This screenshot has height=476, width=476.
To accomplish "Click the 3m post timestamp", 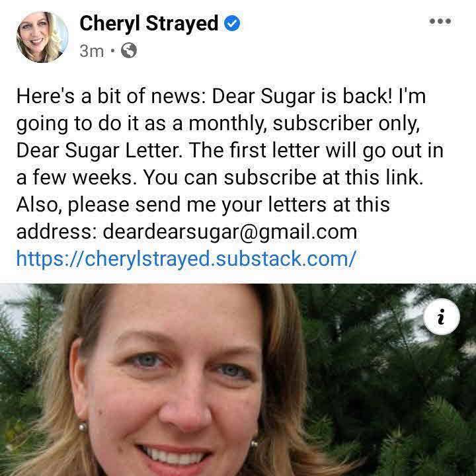I will click(x=91, y=51).
